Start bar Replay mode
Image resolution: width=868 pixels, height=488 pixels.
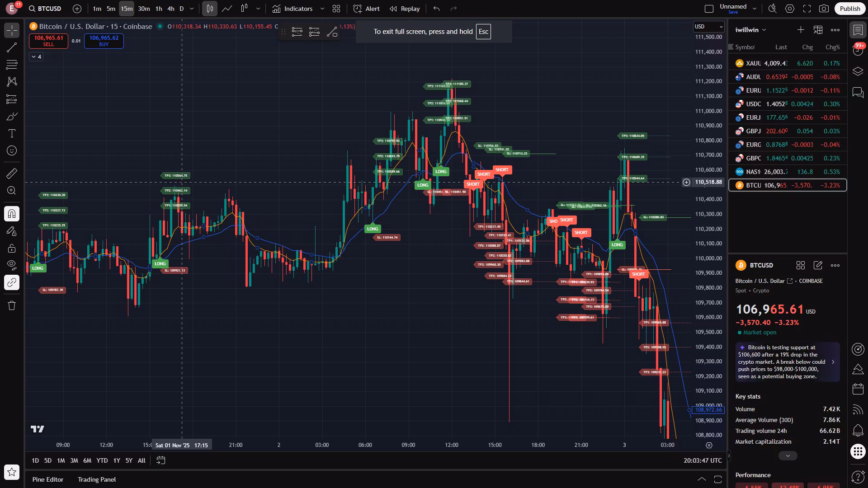point(405,9)
